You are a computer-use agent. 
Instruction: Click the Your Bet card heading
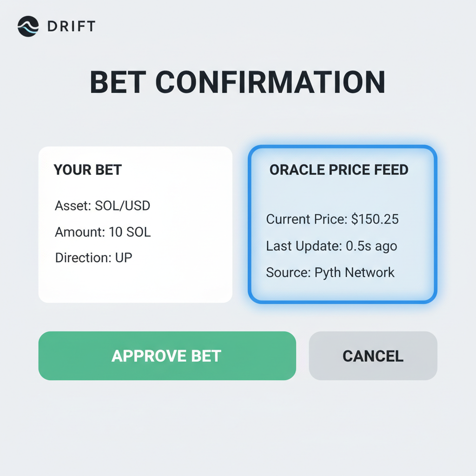87,170
